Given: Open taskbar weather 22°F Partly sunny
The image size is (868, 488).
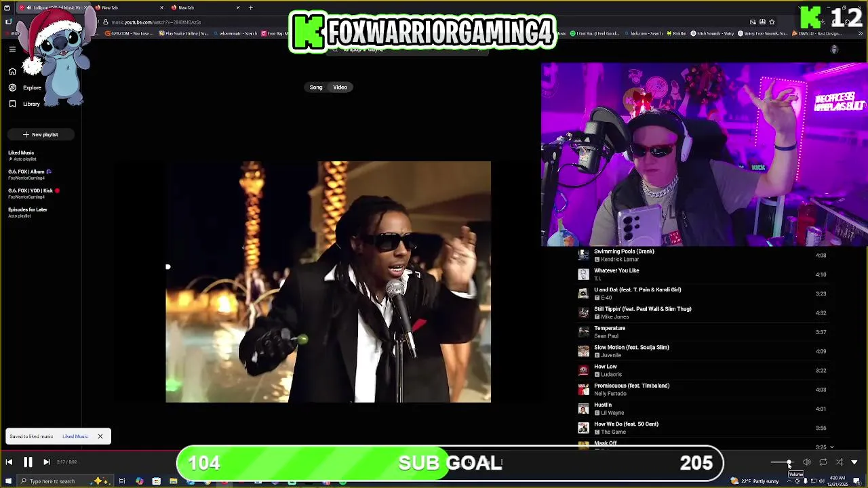Looking at the screenshot, I should click(x=754, y=481).
